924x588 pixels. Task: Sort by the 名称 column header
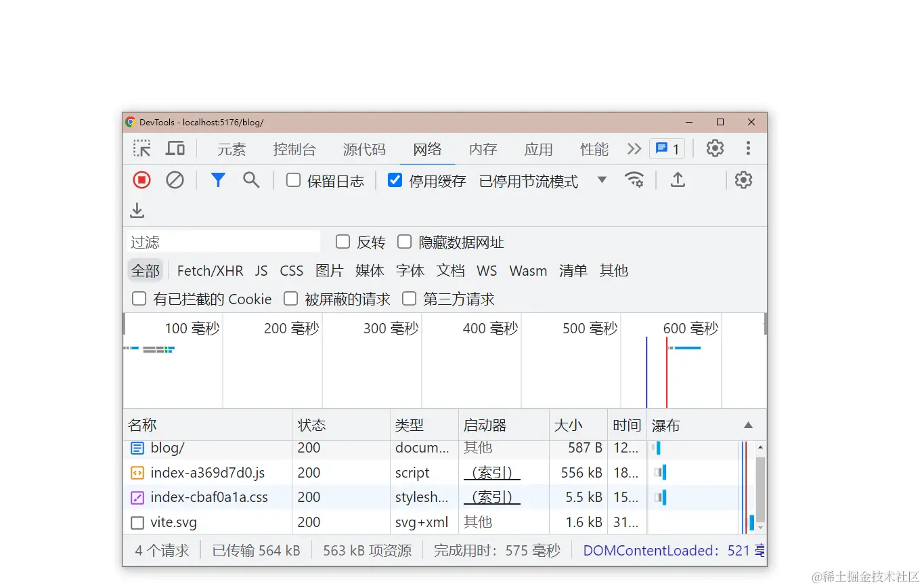tap(207, 425)
